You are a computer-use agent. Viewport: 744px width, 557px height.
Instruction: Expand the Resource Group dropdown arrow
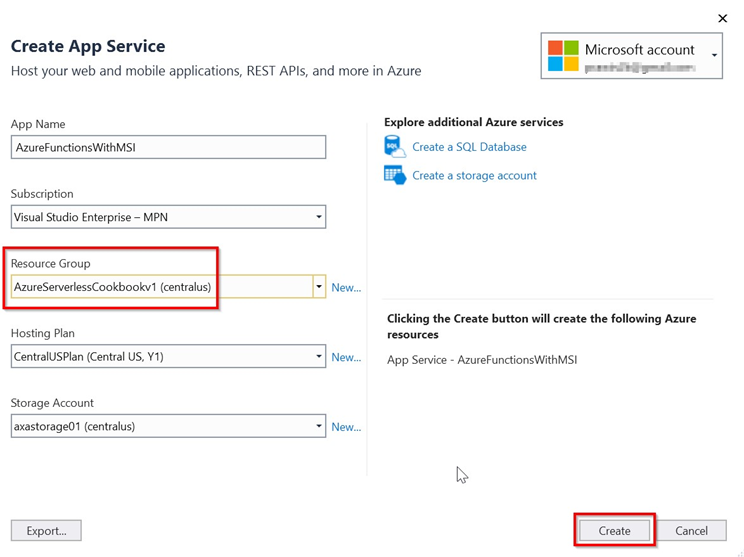(x=319, y=287)
